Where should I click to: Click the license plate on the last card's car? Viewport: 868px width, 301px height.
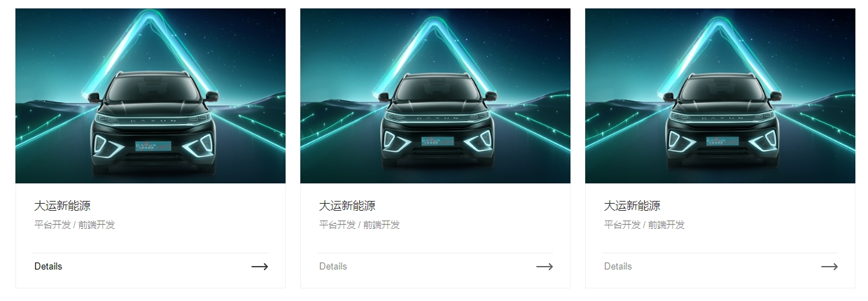pyautogui.click(x=722, y=141)
